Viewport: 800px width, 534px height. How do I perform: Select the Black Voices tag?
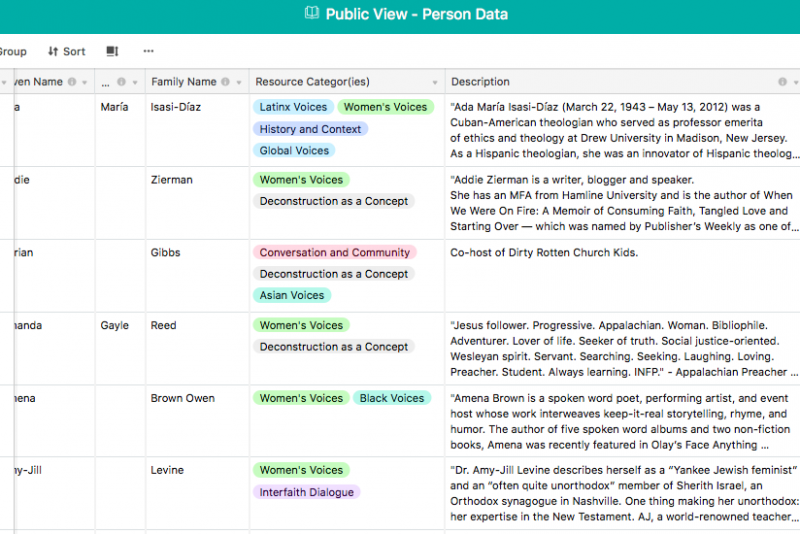392,398
